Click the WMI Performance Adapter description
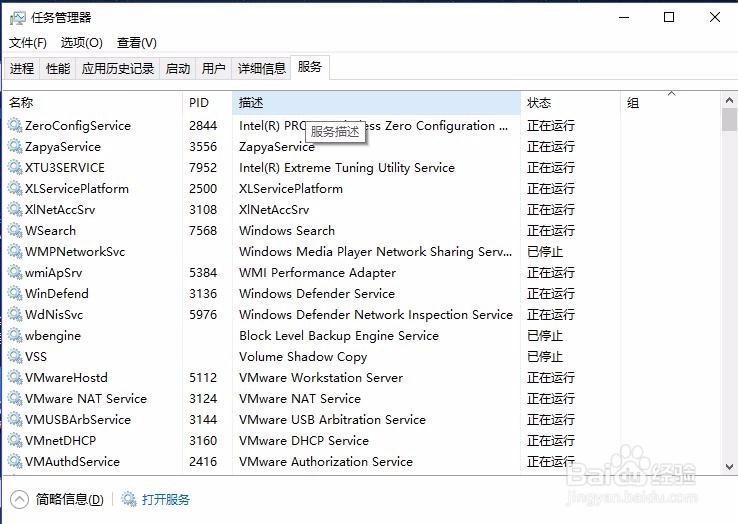Screen dimensions: 738x524 [318, 273]
